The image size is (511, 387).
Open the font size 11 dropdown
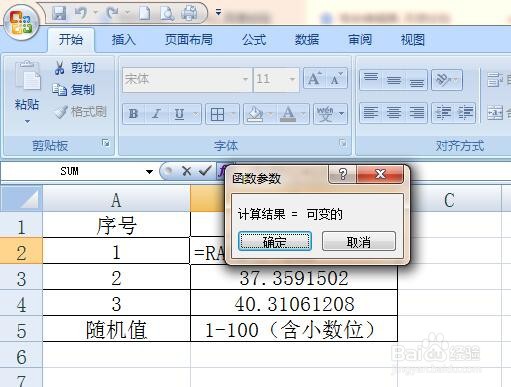(x=292, y=79)
